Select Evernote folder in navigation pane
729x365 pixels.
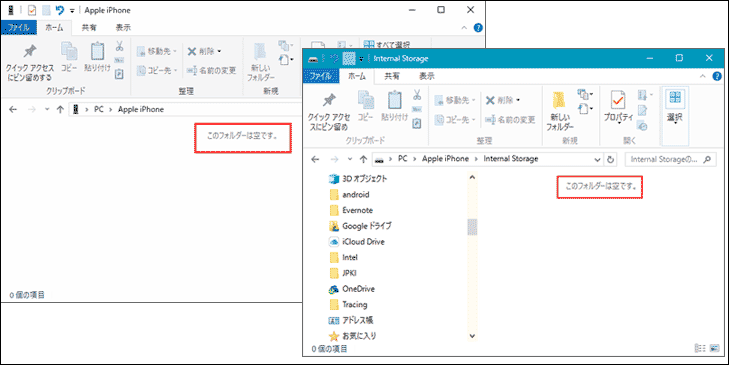[x=351, y=210]
